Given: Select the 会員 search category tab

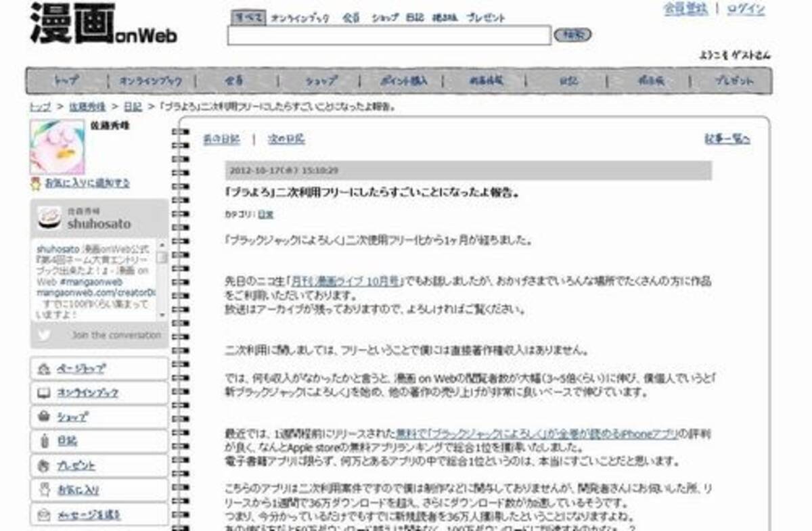Looking at the screenshot, I should coord(351,18).
